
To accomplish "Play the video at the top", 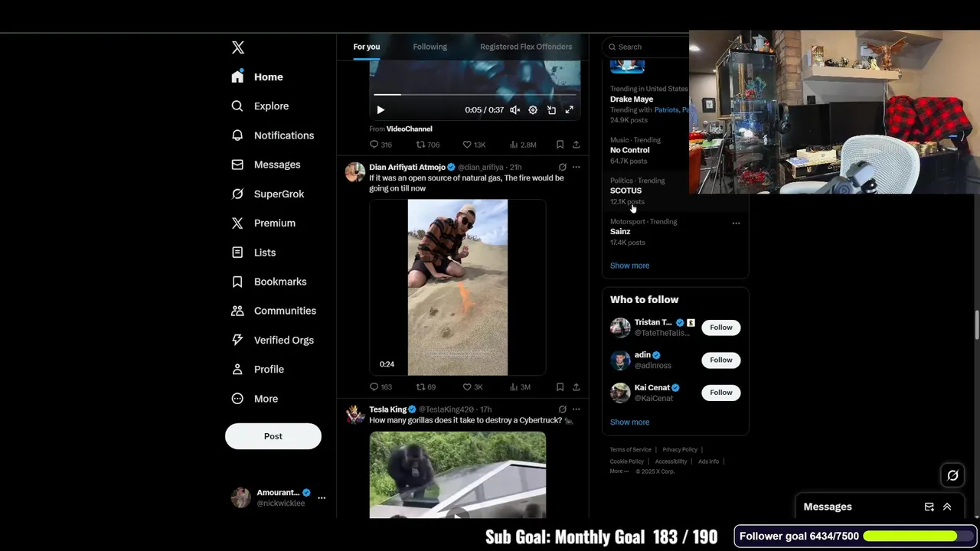I will click(381, 110).
